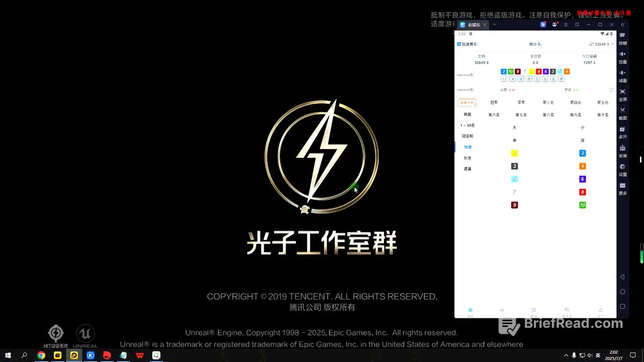Select the 两面 side menu item
Viewport: 644px width, 362px height.
coord(467,115)
